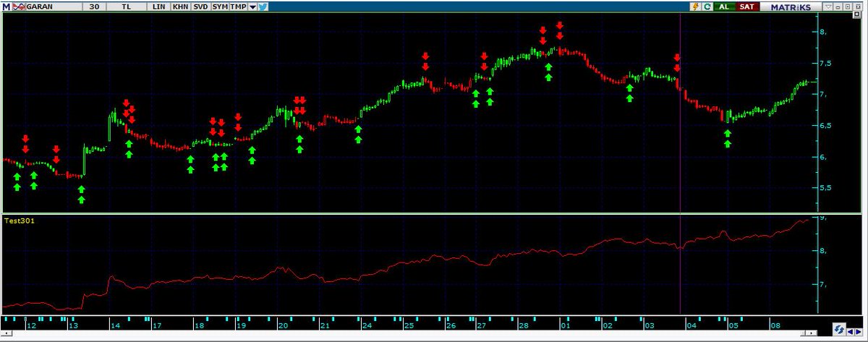This screenshot has width=868, height=342.
Task: Click the MATRIKS logo button
Action: [x=790, y=6]
